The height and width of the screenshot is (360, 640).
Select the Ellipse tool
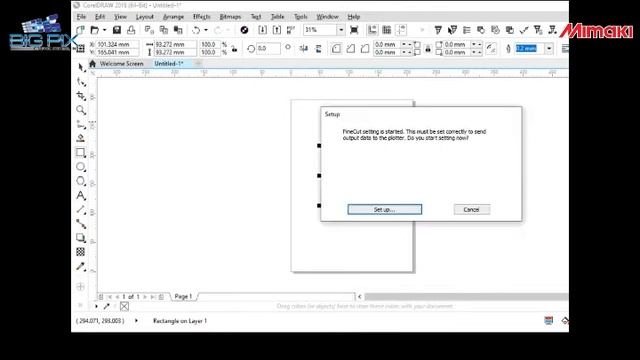tap(81, 167)
